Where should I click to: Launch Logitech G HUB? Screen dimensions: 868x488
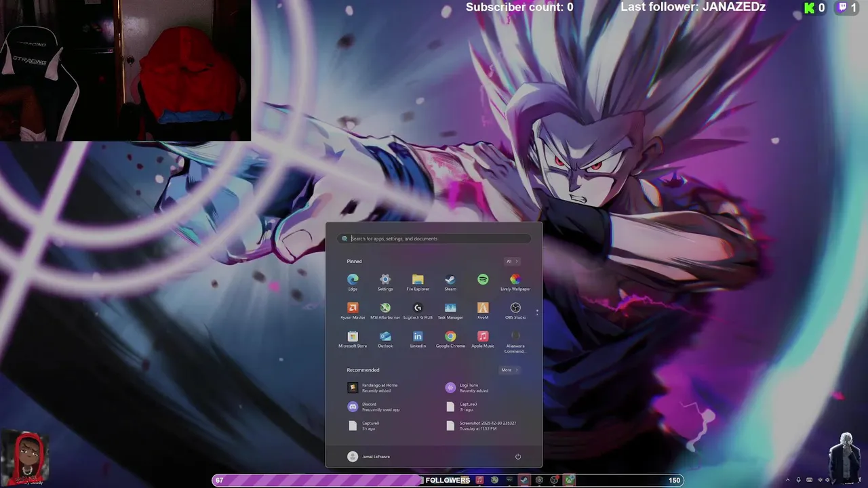[418, 310]
